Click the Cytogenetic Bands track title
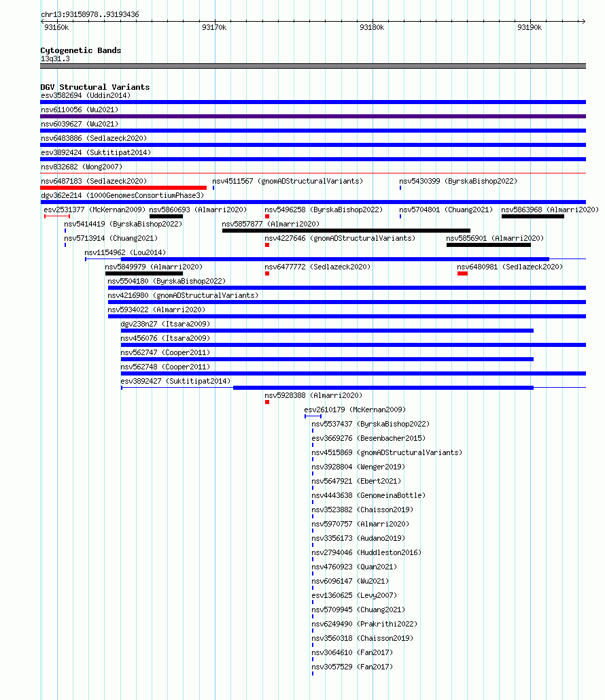The width and height of the screenshot is (605, 700). point(81,50)
